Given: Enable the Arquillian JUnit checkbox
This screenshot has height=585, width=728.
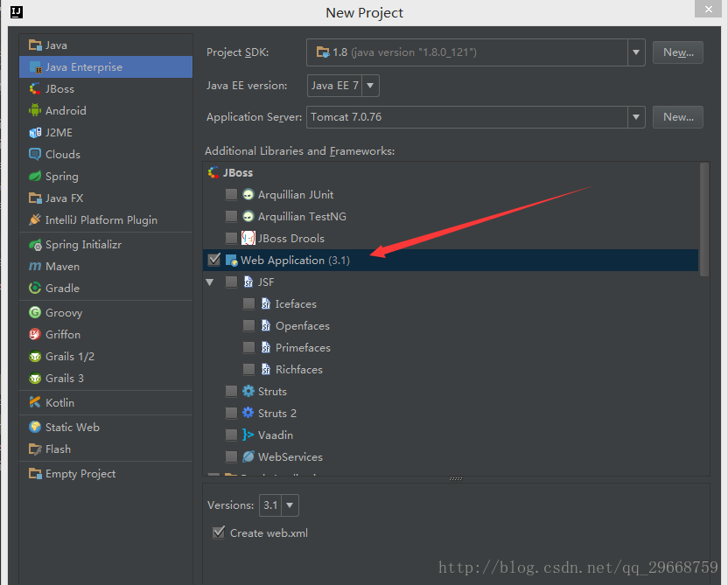Looking at the screenshot, I should [231, 194].
